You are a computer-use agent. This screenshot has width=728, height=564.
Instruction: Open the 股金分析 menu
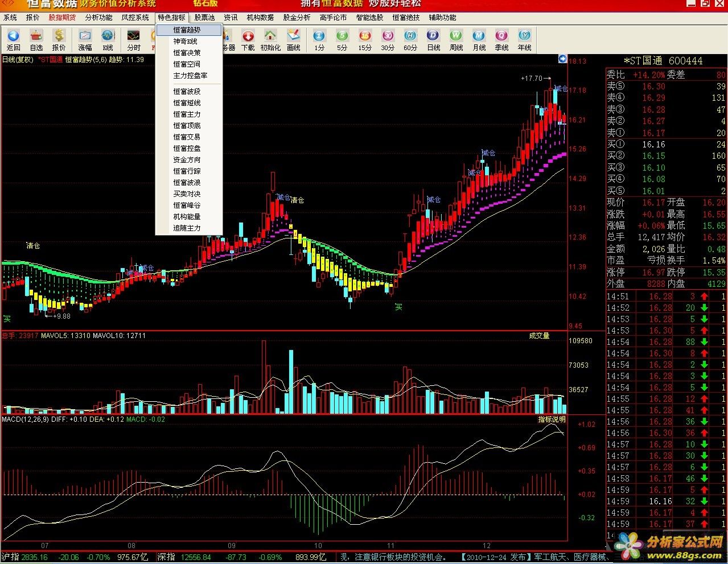pos(297,18)
